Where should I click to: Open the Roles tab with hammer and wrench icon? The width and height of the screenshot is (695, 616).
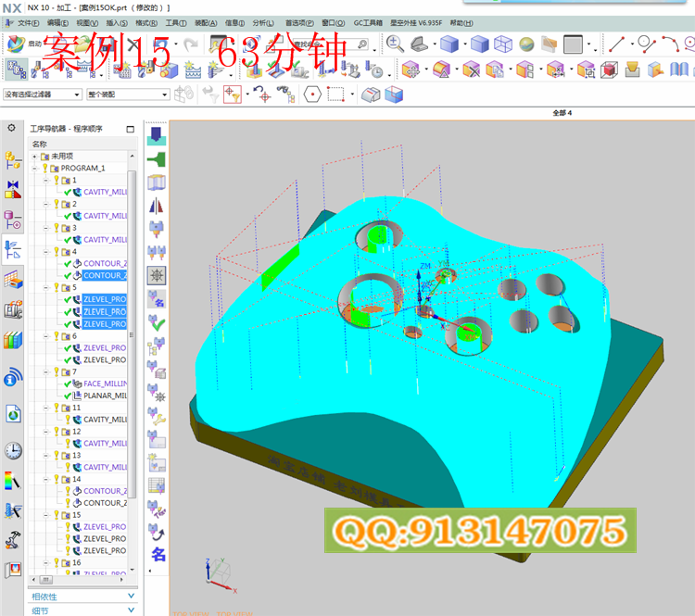click(13, 540)
